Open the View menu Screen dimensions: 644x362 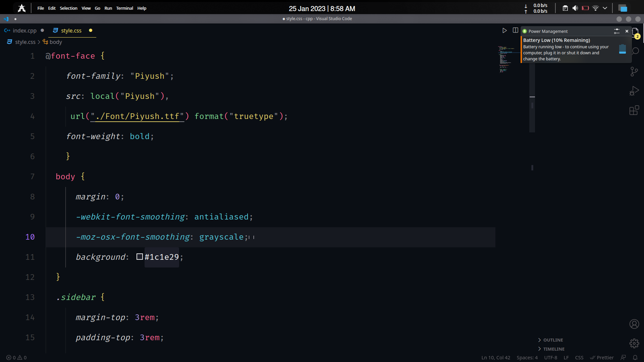(86, 8)
